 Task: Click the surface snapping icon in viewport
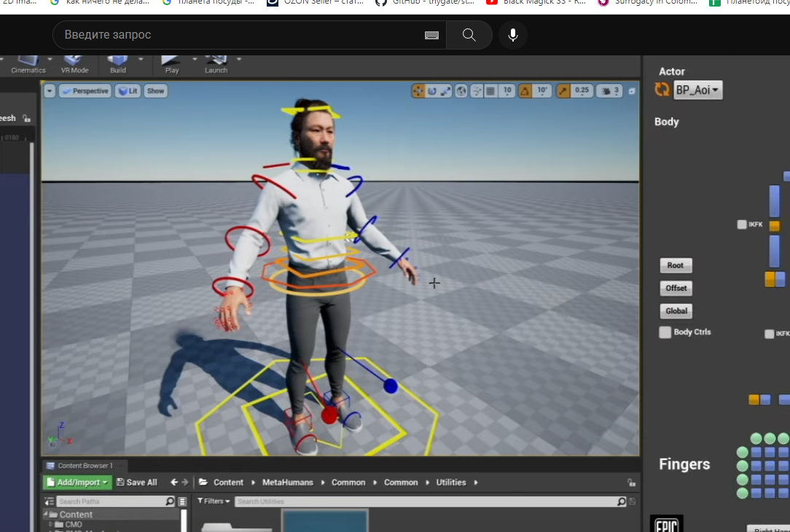(477, 91)
